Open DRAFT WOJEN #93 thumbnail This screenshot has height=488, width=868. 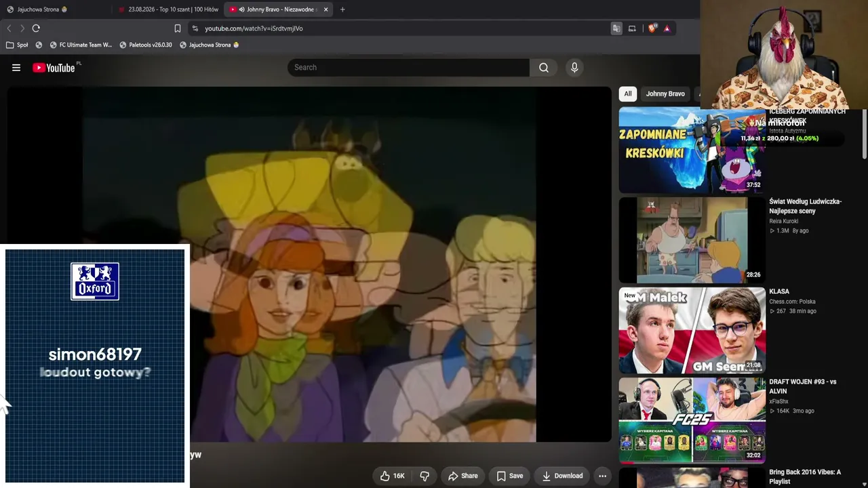pos(692,421)
